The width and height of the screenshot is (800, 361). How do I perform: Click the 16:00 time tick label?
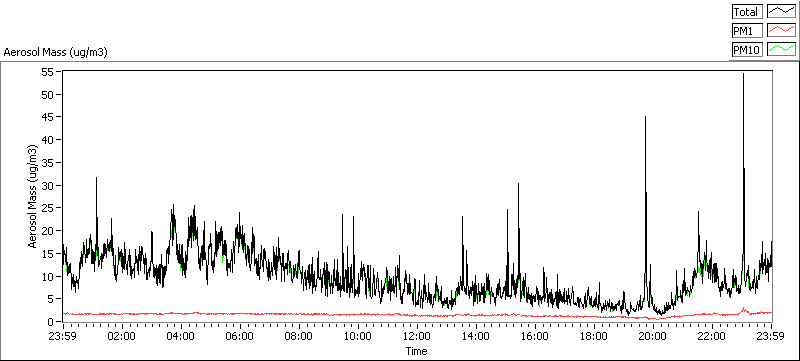[535, 336]
